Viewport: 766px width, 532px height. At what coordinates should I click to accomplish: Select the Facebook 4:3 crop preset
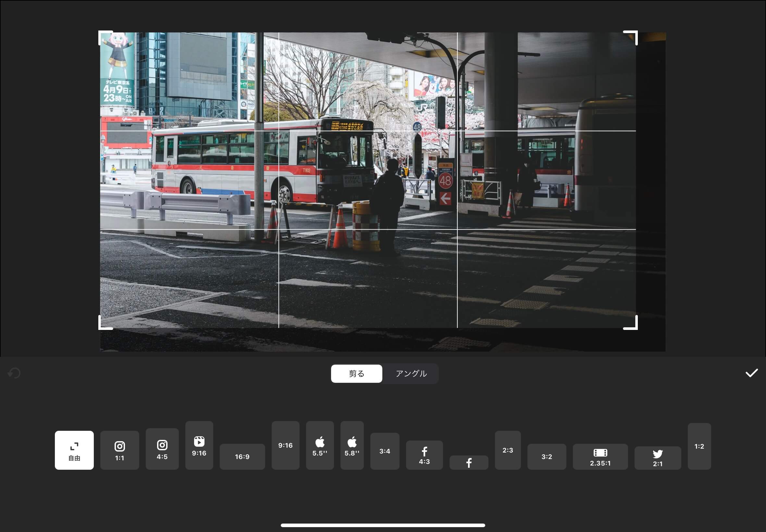[424, 455]
